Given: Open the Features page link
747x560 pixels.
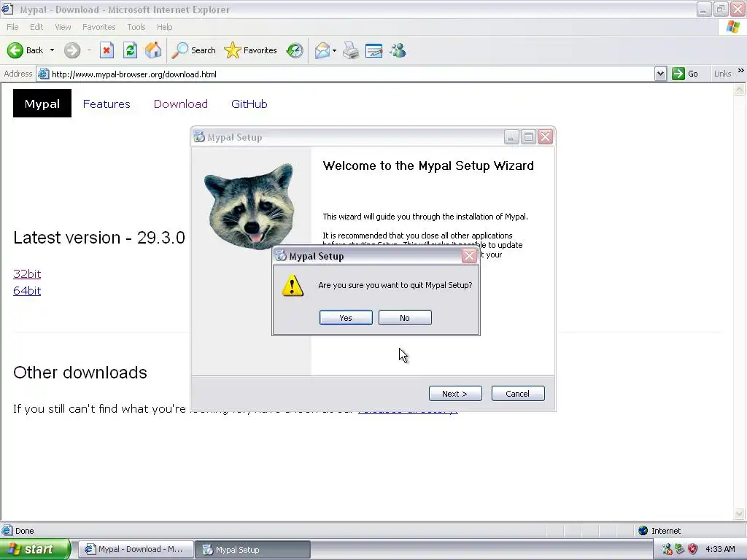Looking at the screenshot, I should (x=107, y=104).
